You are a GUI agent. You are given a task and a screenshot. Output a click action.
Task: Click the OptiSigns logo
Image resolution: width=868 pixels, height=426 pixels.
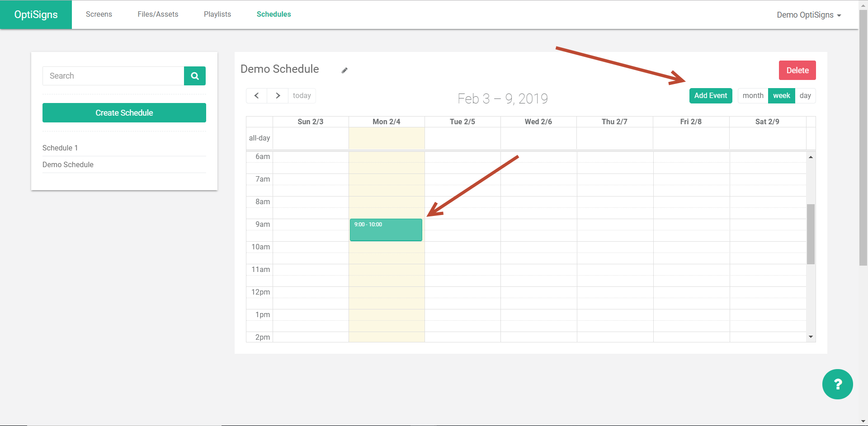pos(36,14)
